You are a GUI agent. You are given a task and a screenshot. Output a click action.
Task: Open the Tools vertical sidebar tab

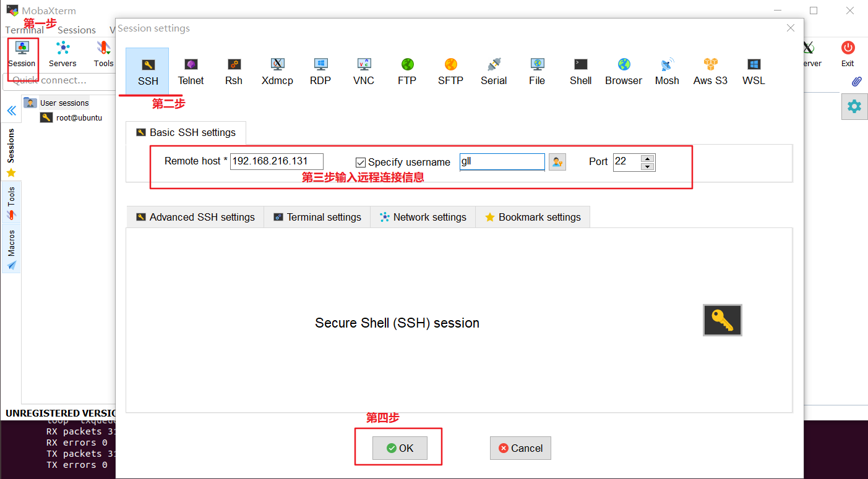coord(11,202)
